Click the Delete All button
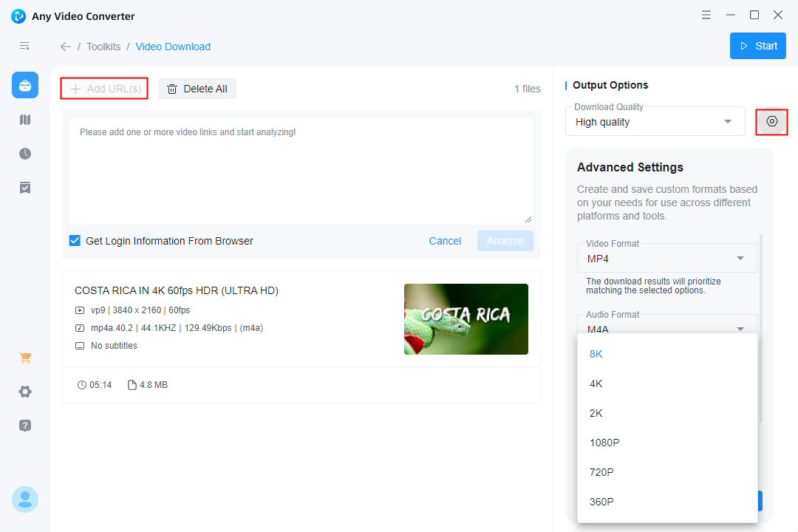 pos(197,89)
